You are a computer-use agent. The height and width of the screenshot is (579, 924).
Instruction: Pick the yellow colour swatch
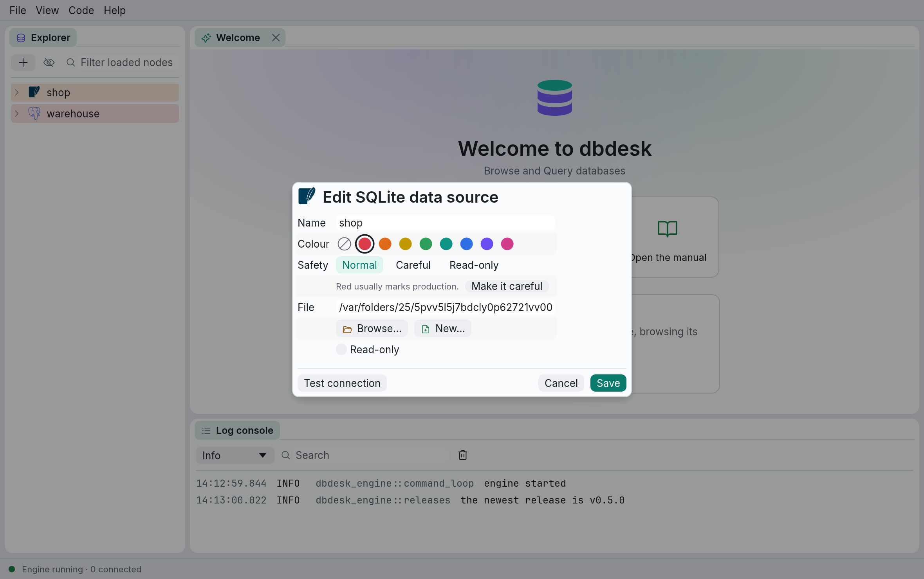(405, 244)
